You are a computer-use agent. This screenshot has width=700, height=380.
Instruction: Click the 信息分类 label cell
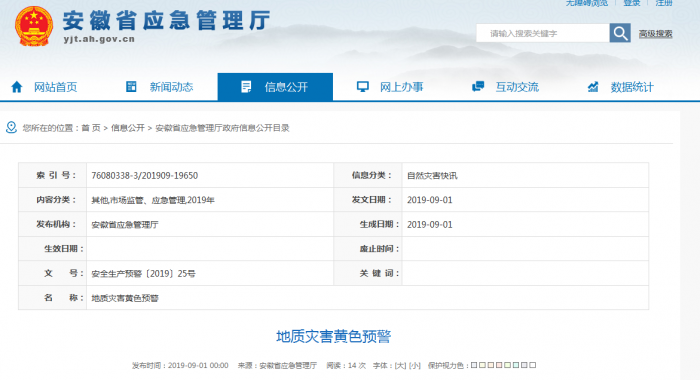(x=368, y=175)
